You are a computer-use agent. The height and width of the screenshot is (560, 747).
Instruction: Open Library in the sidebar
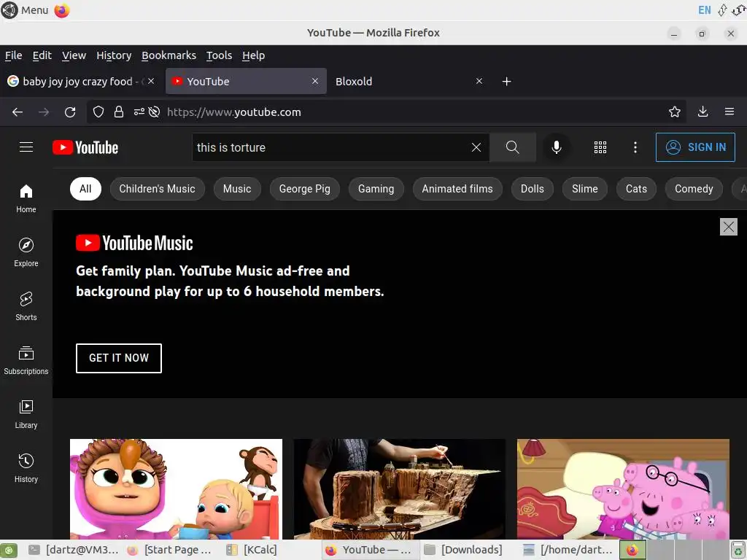click(x=26, y=414)
